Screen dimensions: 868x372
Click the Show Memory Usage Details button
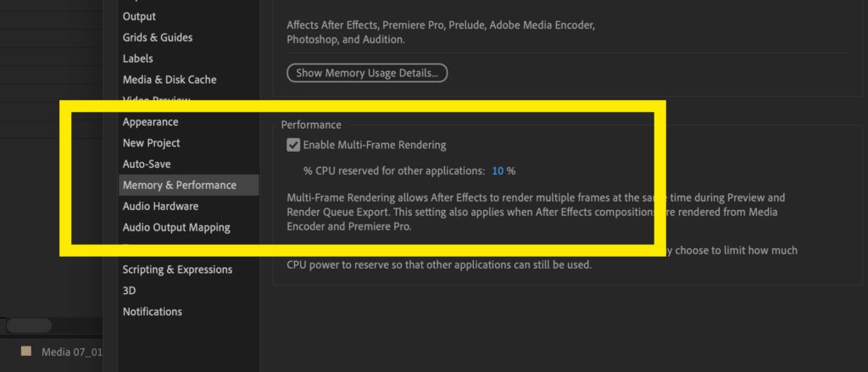click(x=367, y=73)
